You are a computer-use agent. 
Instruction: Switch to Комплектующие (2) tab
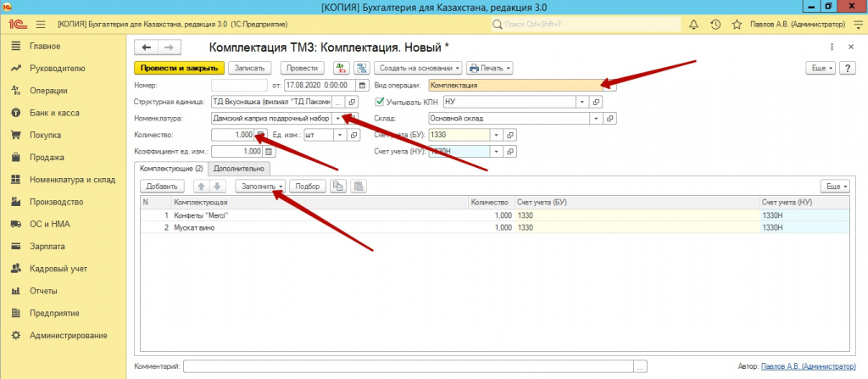[171, 168]
